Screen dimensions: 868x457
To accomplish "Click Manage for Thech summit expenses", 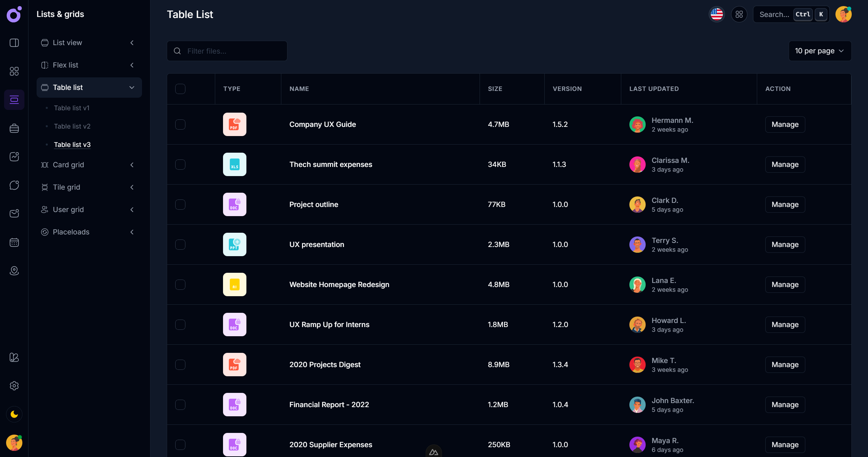I will point(785,165).
